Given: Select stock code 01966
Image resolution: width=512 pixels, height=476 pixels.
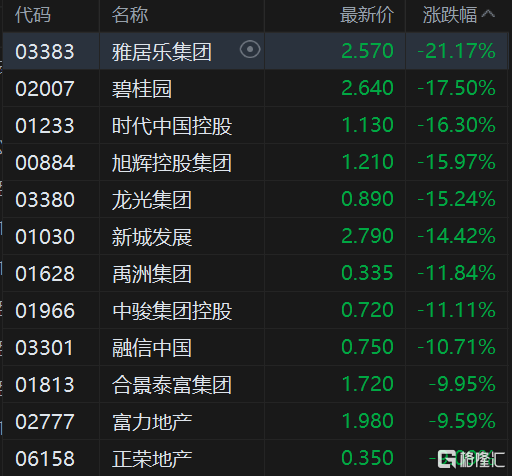Looking at the screenshot, I should tap(45, 311).
